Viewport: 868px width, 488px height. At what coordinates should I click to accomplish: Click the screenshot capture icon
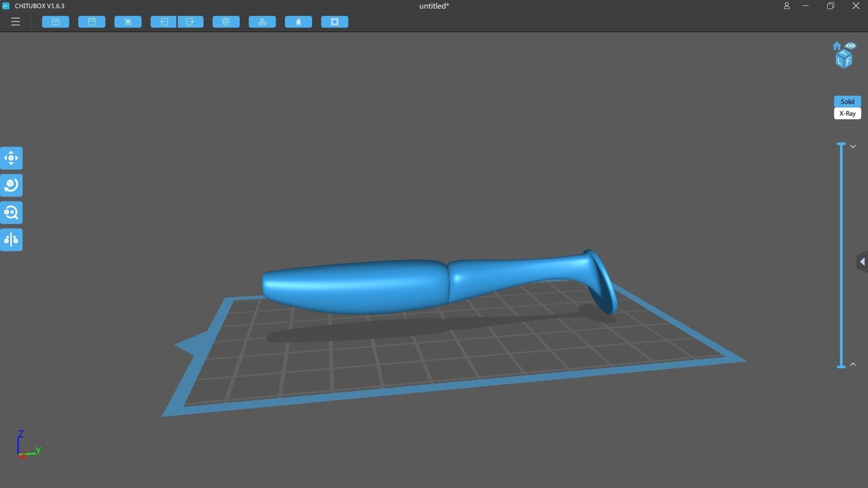point(128,22)
